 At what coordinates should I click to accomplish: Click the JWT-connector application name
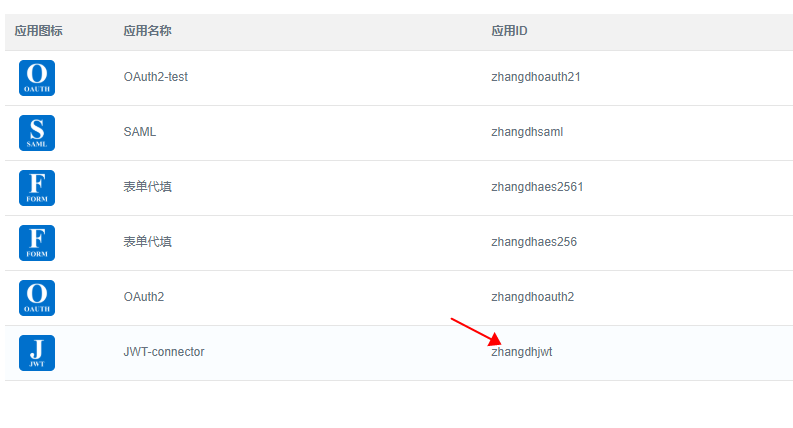coord(164,352)
